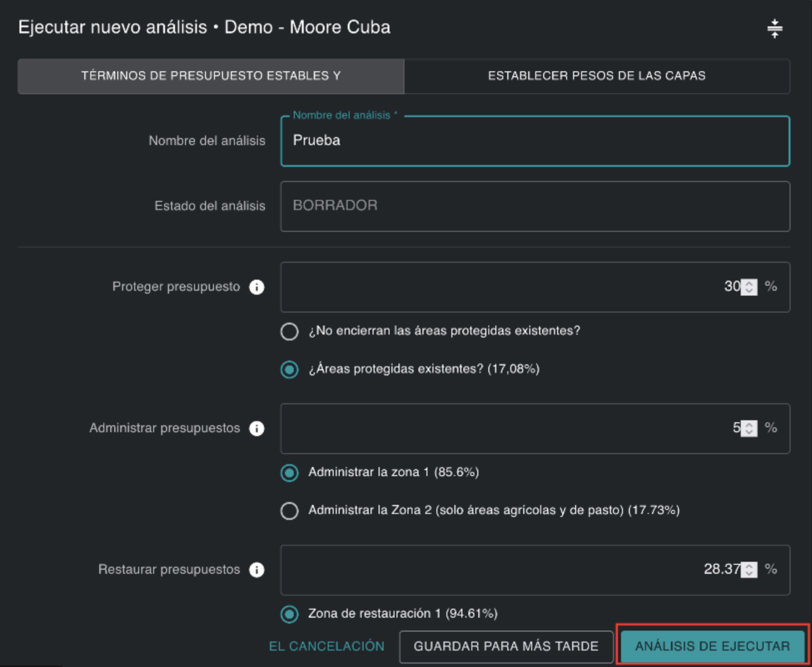
Task: Select '¿No encierran las áreas protegidas existentes?' option
Action: click(x=289, y=332)
